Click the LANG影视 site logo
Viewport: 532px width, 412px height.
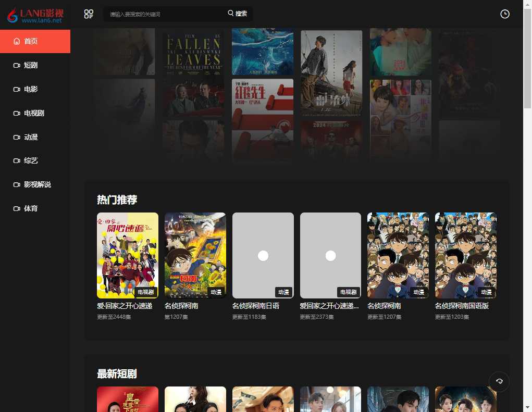35,15
